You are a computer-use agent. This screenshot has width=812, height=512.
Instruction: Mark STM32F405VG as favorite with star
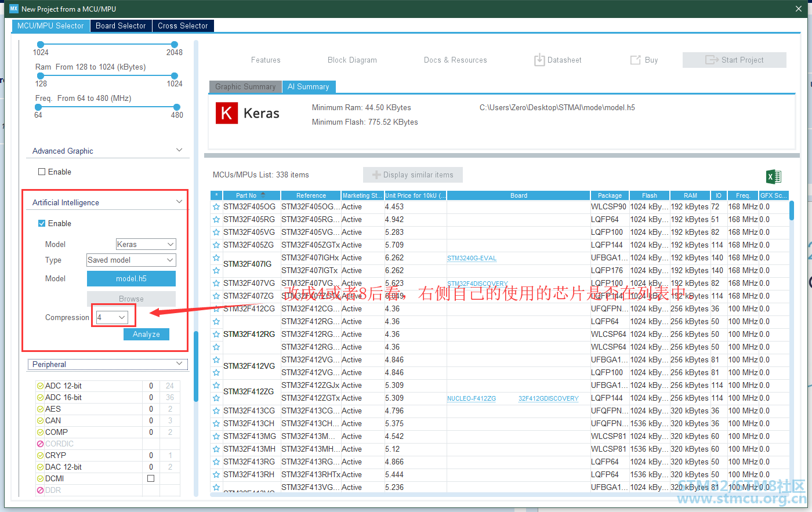pos(216,233)
